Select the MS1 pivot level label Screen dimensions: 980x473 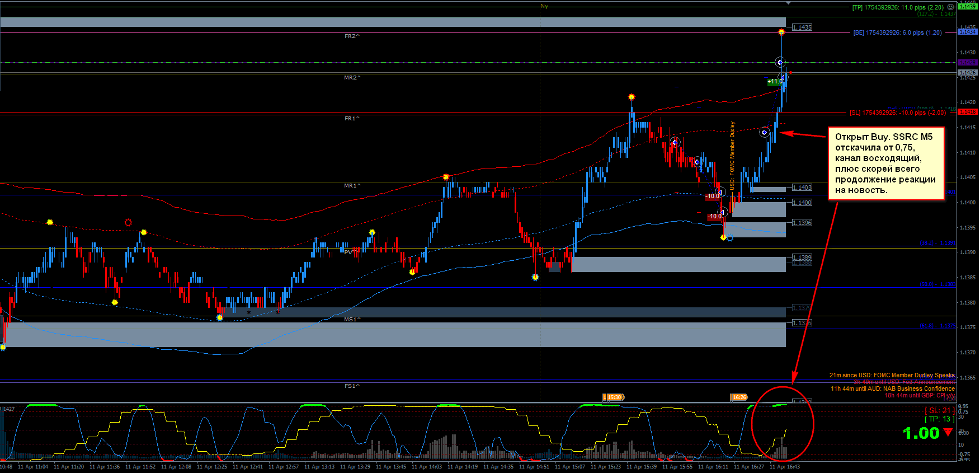click(352, 320)
